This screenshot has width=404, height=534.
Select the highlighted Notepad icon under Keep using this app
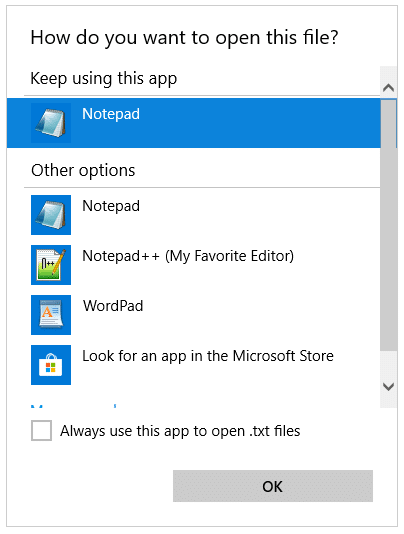coord(51,123)
